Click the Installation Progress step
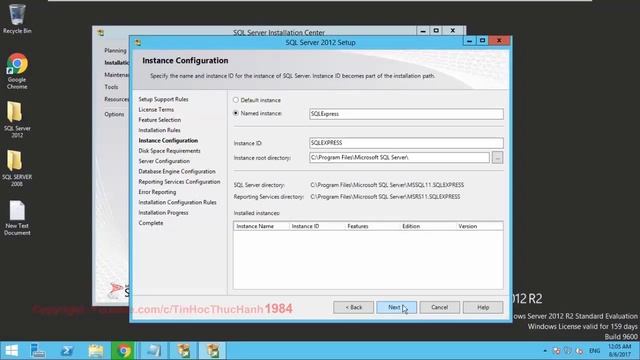Screen dimensions: 640x360 pyautogui.click(x=163, y=213)
